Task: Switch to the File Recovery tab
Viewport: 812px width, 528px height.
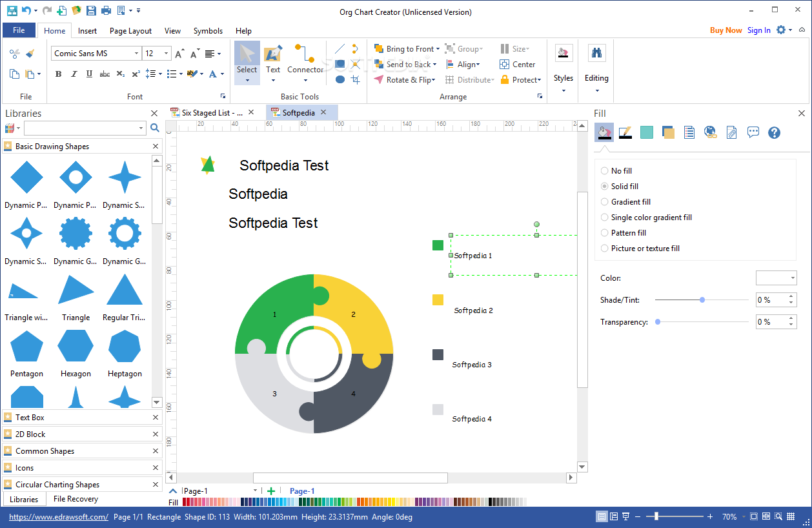Action: 76,499
